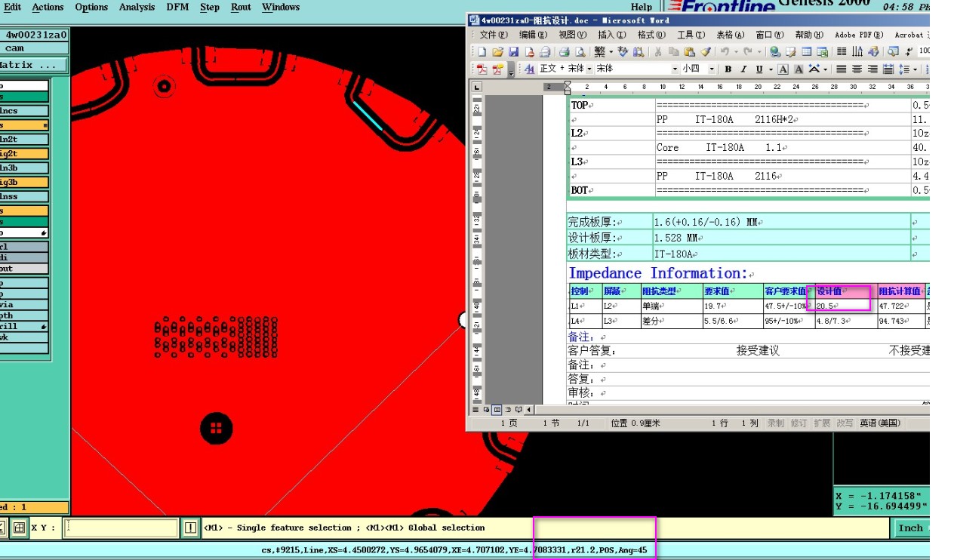Align text left in Word toolbar
954x560 pixels.
[x=842, y=69]
